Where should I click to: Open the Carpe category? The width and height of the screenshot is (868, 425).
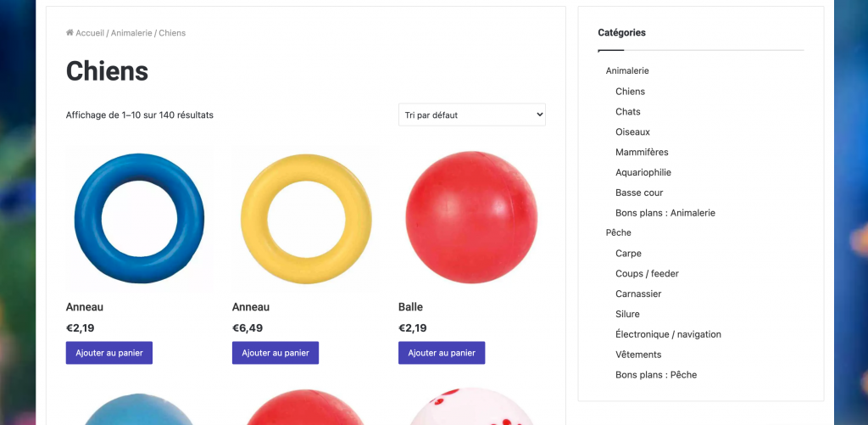pyautogui.click(x=628, y=254)
